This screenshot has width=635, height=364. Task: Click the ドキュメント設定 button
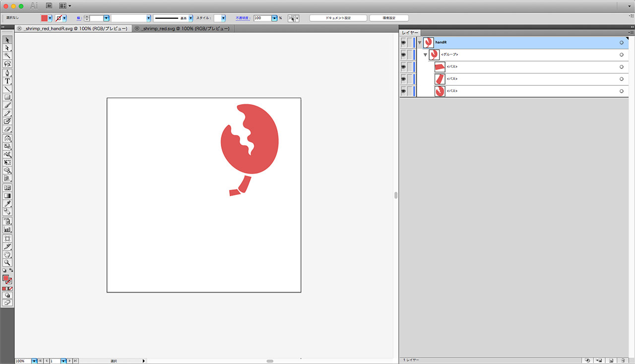[338, 18]
